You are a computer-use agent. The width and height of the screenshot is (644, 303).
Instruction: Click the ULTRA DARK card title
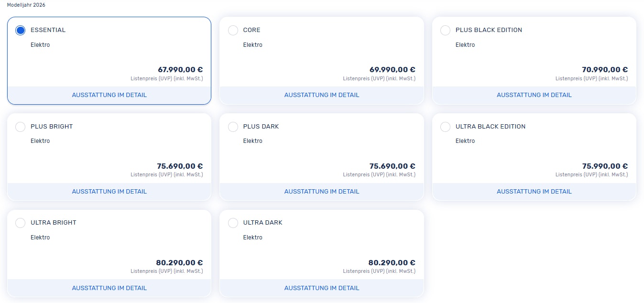(262, 223)
